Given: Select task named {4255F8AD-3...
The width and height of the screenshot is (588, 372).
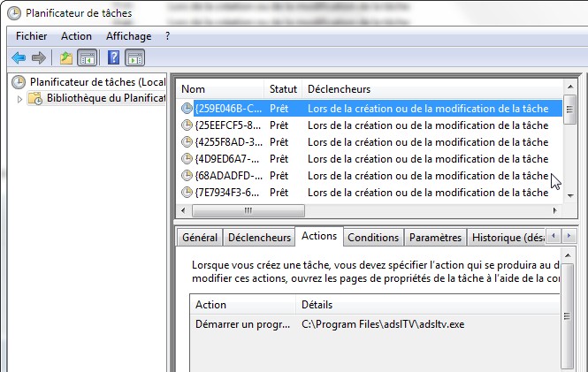Looking at the screenshot, I should [x=228, y=142].
